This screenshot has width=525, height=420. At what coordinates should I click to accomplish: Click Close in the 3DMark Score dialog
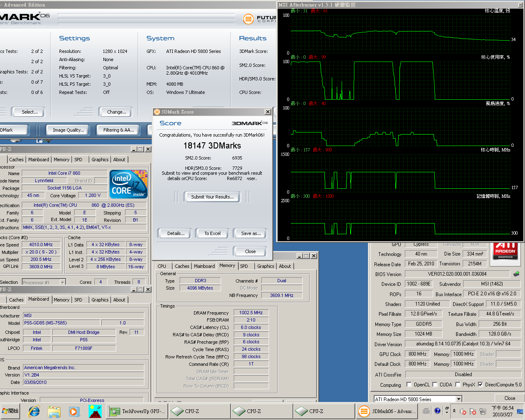coord(250,251)
